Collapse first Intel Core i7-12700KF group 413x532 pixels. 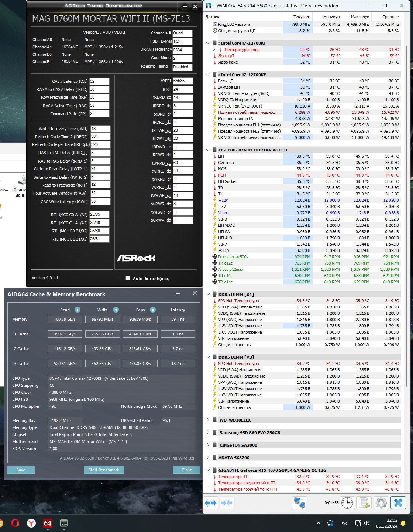tap(208, 43)
